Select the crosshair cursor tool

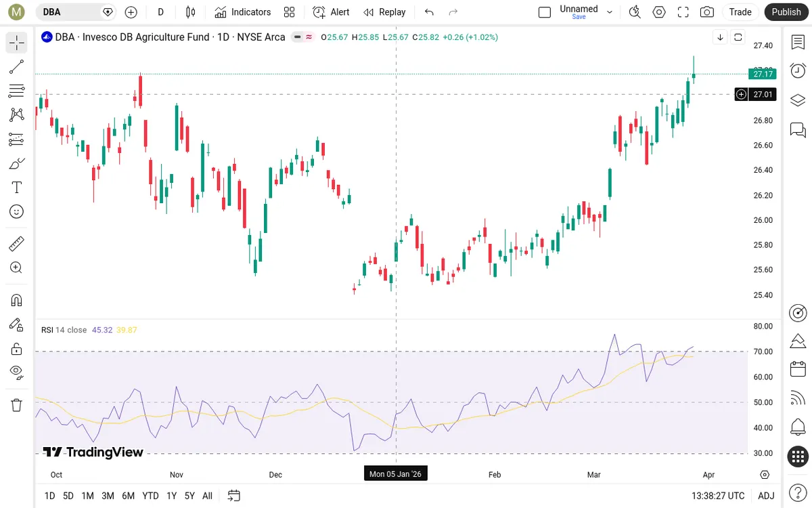tap(17, 43)
